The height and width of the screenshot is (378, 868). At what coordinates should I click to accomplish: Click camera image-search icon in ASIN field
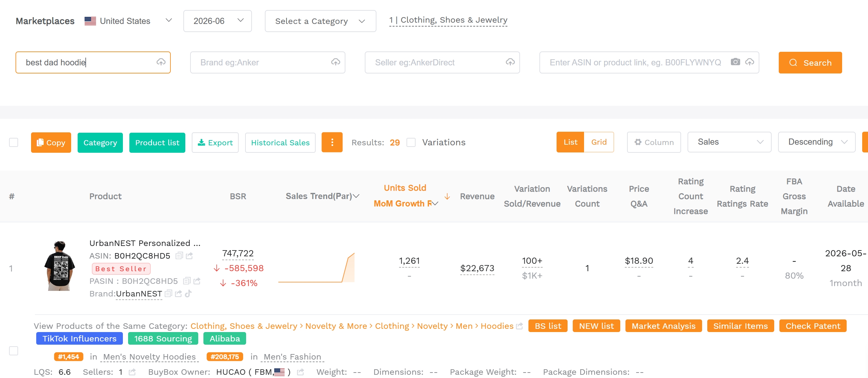(735, 62)
